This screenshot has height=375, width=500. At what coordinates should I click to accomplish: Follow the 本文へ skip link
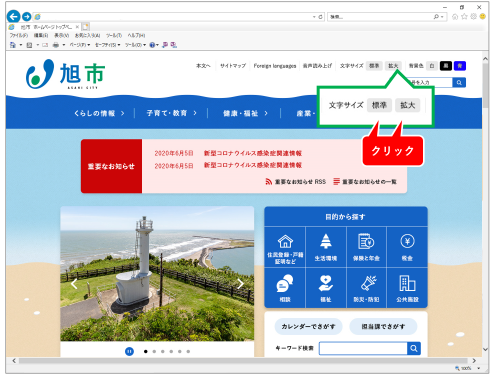pos(203,66)
